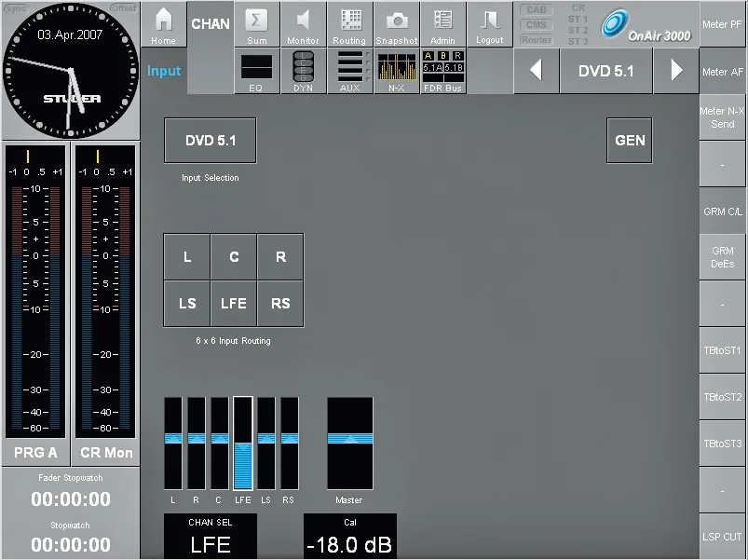Go to the Home screen icon

163,24
